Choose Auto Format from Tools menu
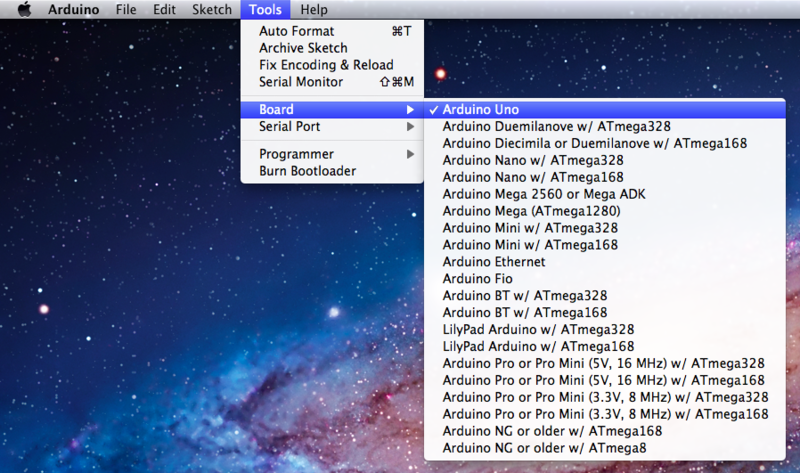Image resolution: width=800 pixels, height=473 pixels. (332, 31)
